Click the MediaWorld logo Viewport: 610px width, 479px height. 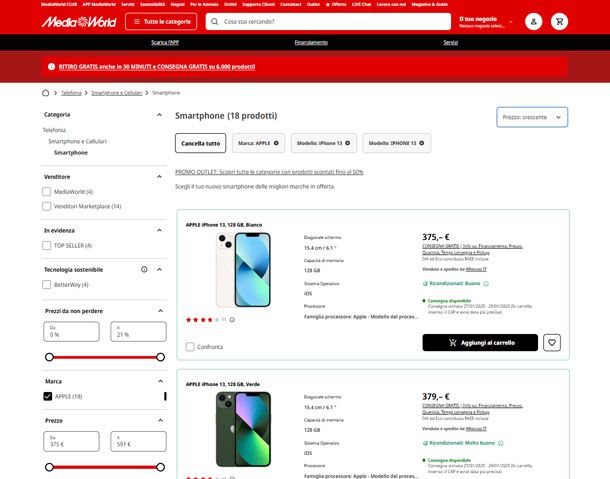79,22
